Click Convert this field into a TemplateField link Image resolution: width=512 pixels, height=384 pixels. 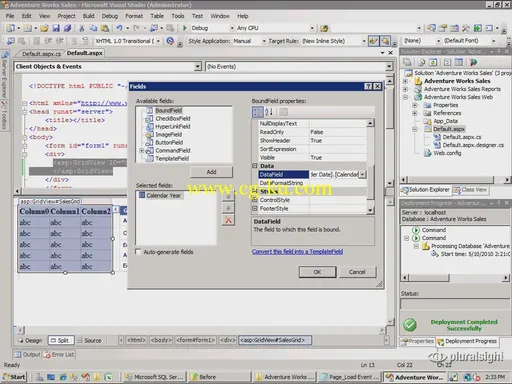297,252
